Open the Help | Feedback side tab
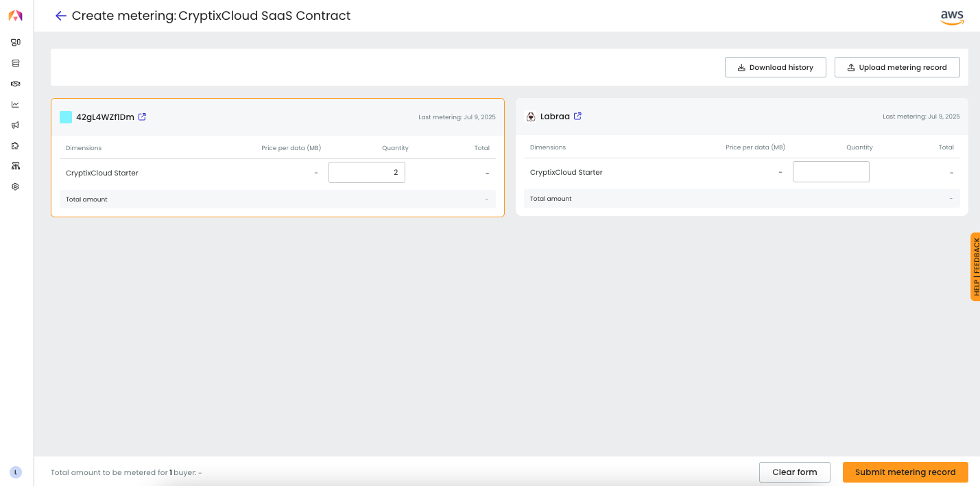This screenshot has height=486, width=980. (x=975, y=267)
